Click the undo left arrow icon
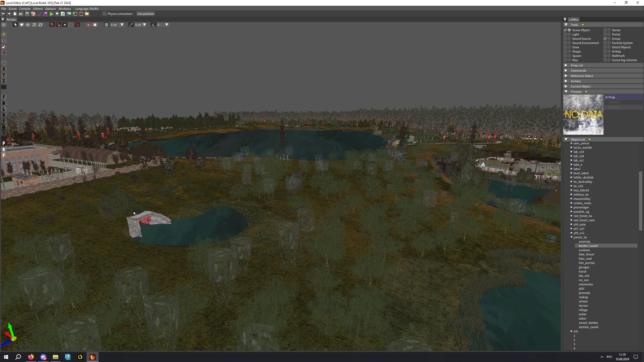 click(x=3, y=14)
